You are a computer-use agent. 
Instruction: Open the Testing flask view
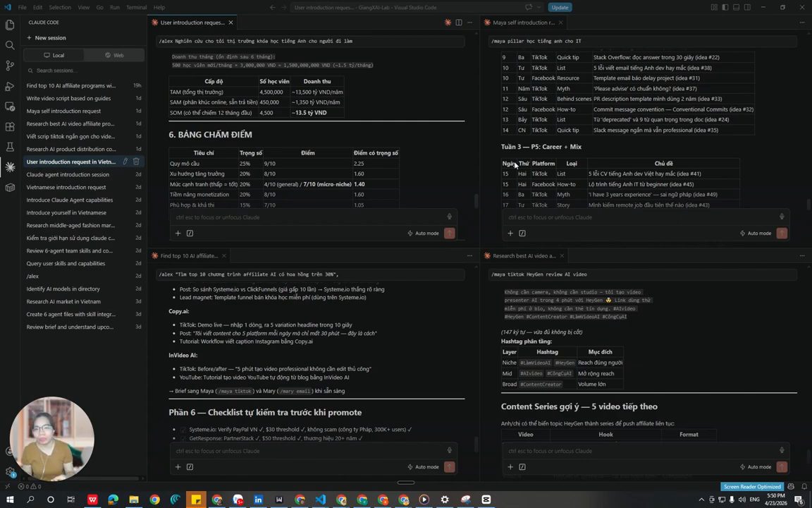click(x=10, y=147)
